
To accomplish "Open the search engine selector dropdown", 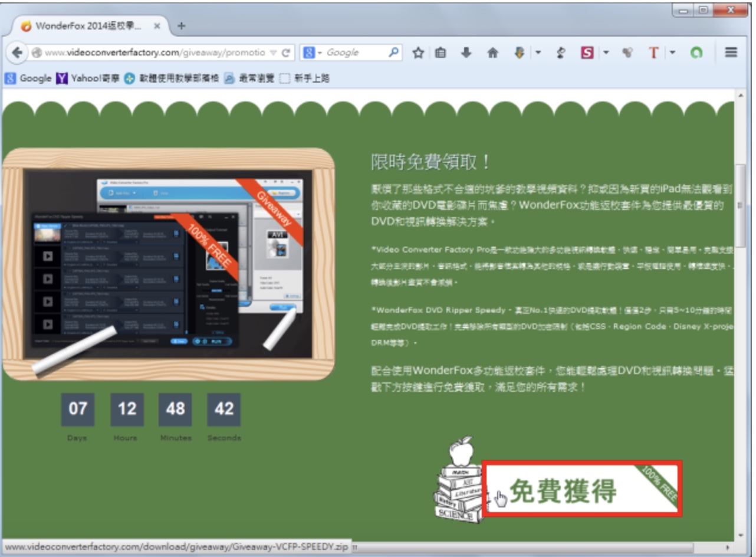I will 313,53.
